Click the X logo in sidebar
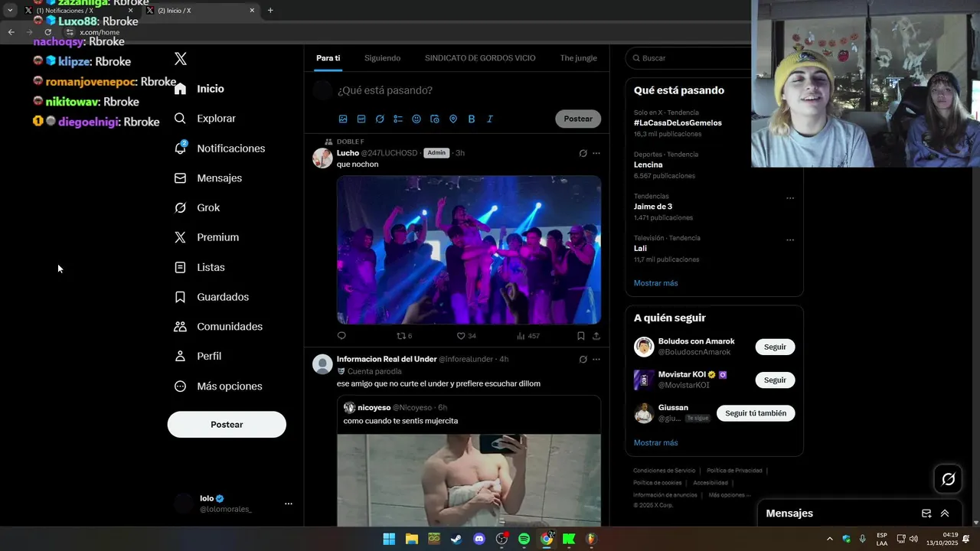Screen dimensions: 980x551 coord(181,59)
